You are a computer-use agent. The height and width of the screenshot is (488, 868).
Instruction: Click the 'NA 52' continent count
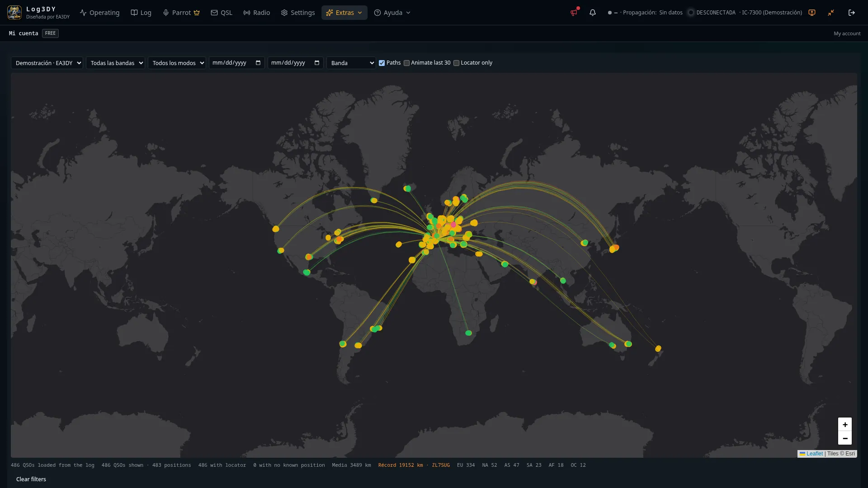(x=490, y=465)
